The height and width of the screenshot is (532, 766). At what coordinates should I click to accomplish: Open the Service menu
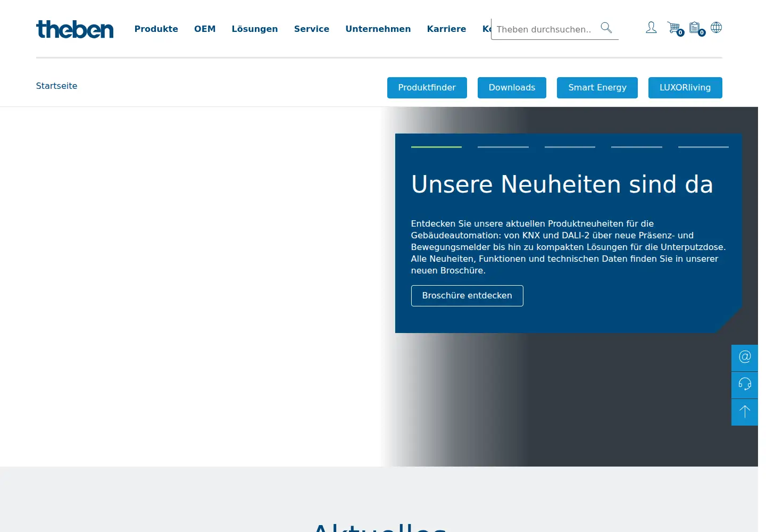click(312, 29)
